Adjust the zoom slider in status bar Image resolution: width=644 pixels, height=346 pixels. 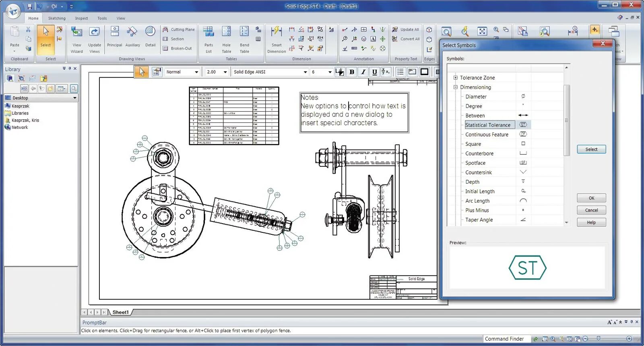[599, 339]
